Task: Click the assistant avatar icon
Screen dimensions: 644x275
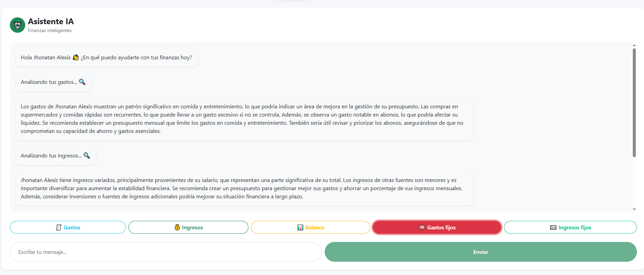Action: pyautogui.click(x=17, y=25)
